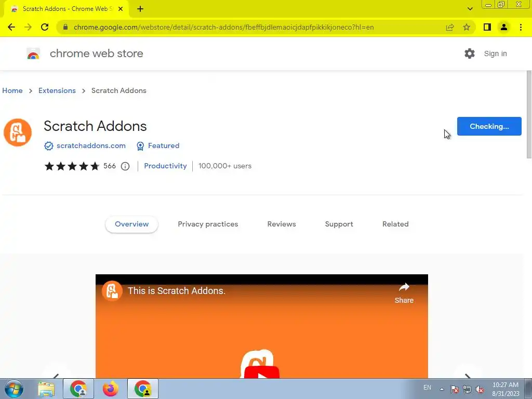The image size is (532, 399).
Task: Show hidden system tray icons arrow
Action: pos(442,389)
